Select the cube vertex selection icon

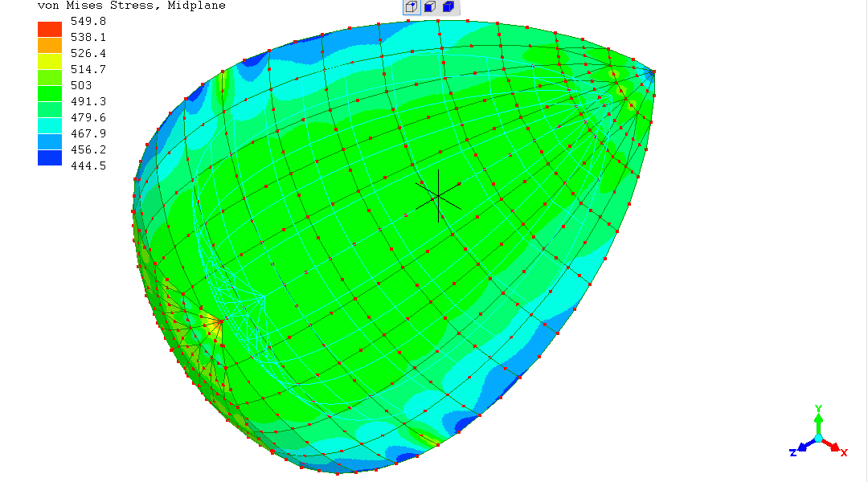(x=411, y=7)
